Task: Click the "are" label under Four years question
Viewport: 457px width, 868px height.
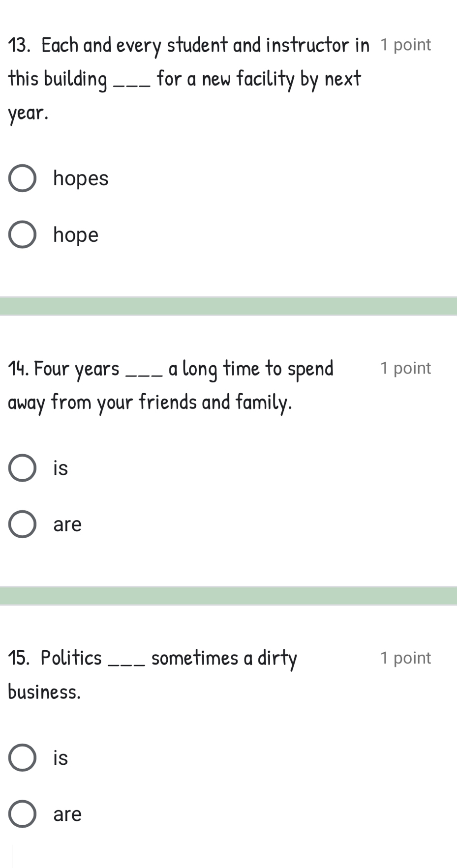Action: point(67,524)
